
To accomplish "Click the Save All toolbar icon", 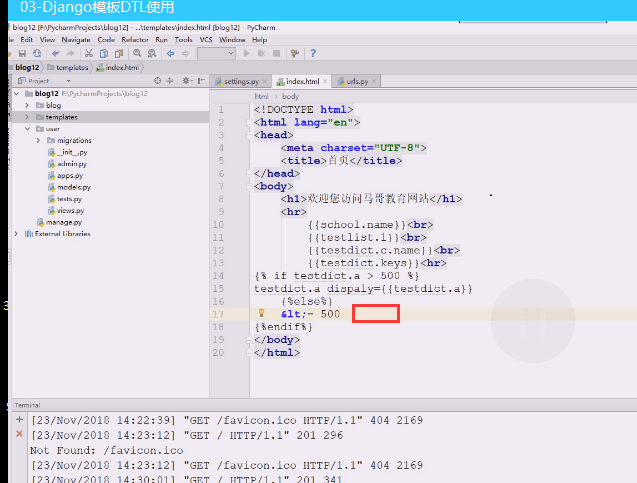I will (22, 54).
